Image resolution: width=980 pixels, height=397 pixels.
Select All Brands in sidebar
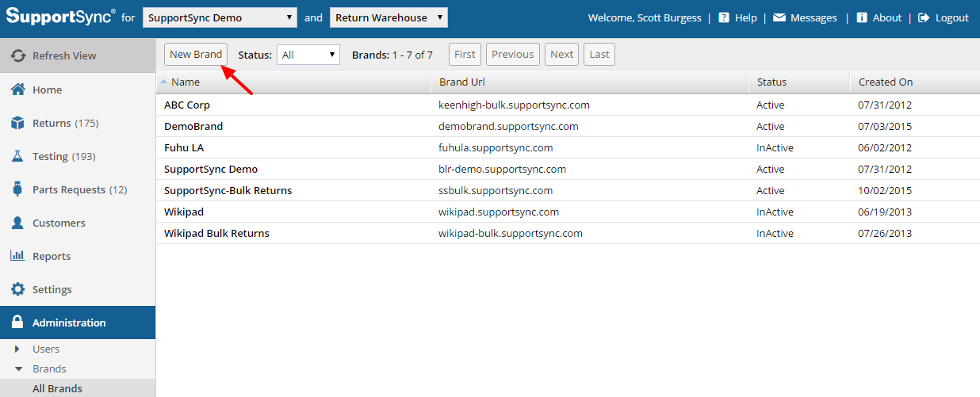coord(57,388)
